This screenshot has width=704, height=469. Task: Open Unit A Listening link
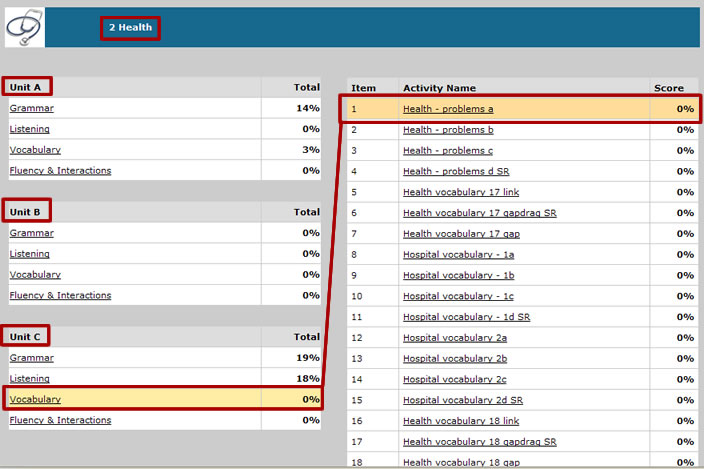pos(30,129)
